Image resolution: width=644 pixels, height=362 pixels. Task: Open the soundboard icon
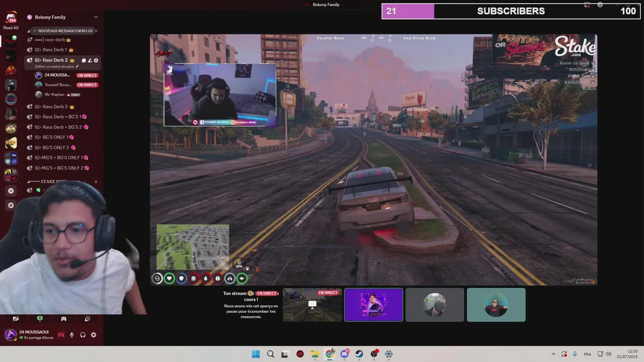pyautogui.click(x=88, y=319)
